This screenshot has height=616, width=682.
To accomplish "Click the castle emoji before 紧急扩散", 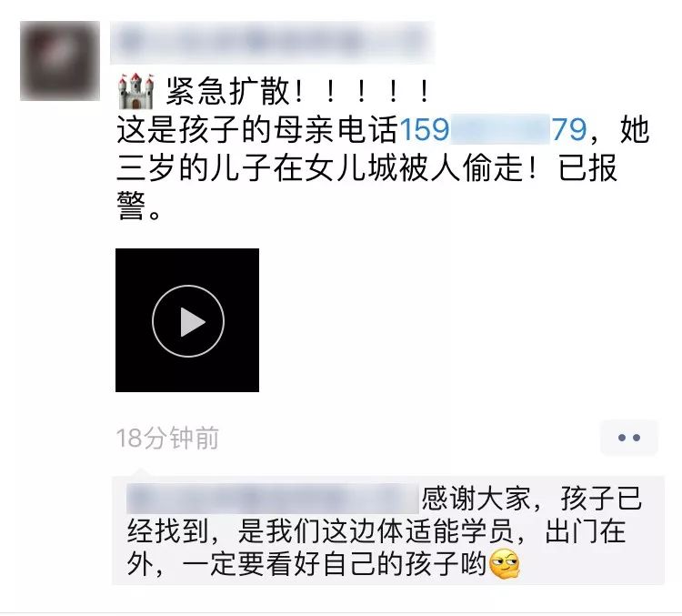I will [x=136, y=91].
